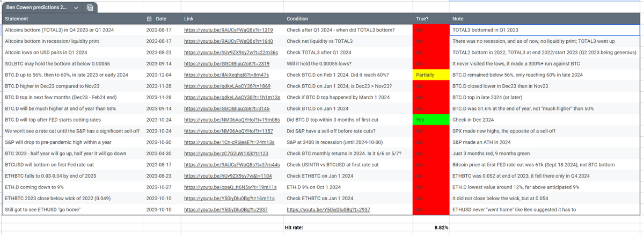The image size is (644, 235).
Task: Select cell 'BTC.D higher in Dec23 compared to Nov23'
Action: [72, 86]
